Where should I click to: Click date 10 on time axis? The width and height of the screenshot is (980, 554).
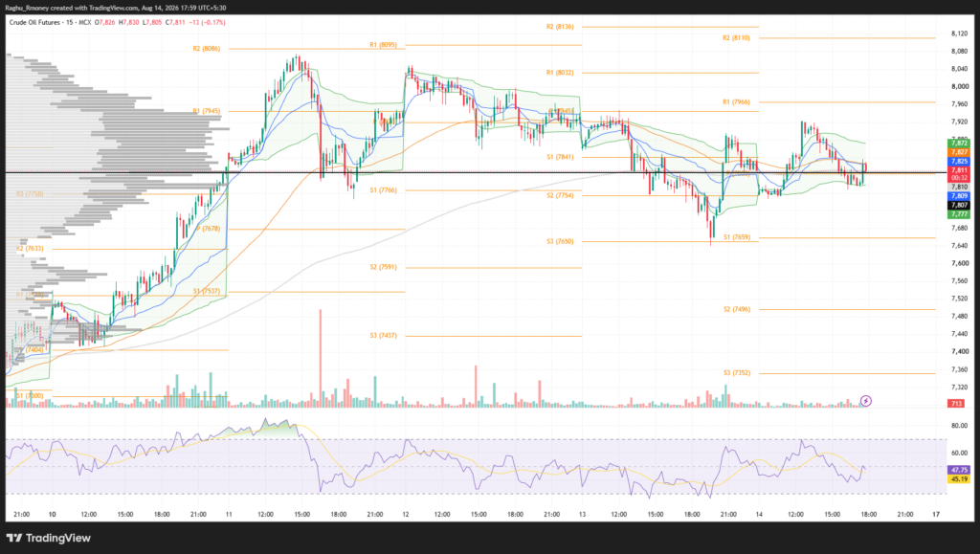pos(52,515)
